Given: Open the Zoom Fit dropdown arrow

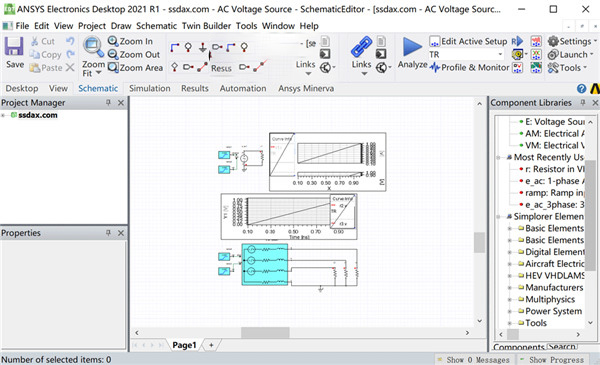Looking at the screenshot, I should tap(98, 72).
